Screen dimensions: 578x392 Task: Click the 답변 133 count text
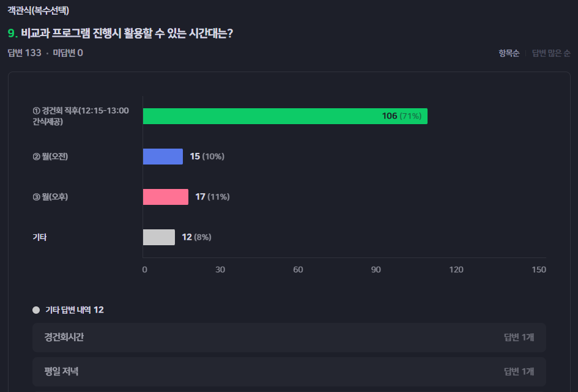[24, 53]
